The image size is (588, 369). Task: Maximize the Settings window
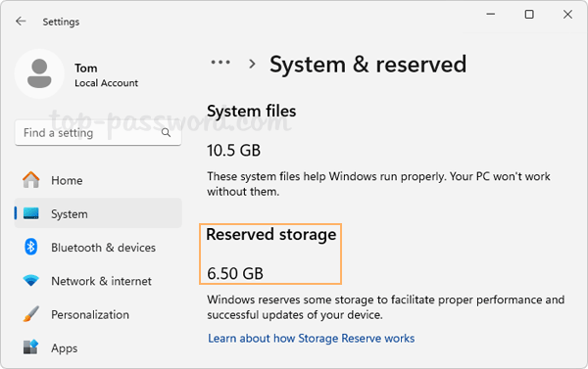tap(529, 15)
